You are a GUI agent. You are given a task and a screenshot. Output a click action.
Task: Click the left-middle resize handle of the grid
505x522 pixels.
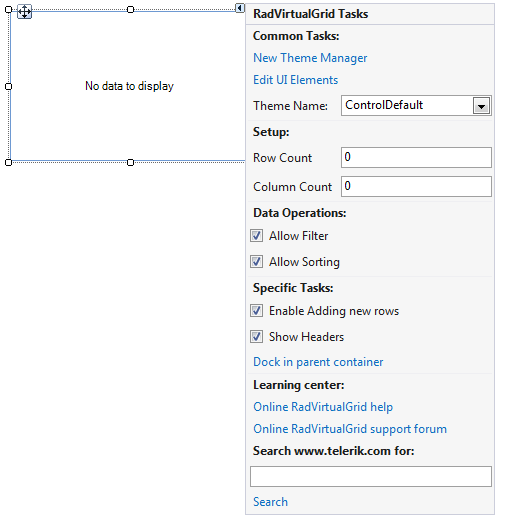point(9,86)
